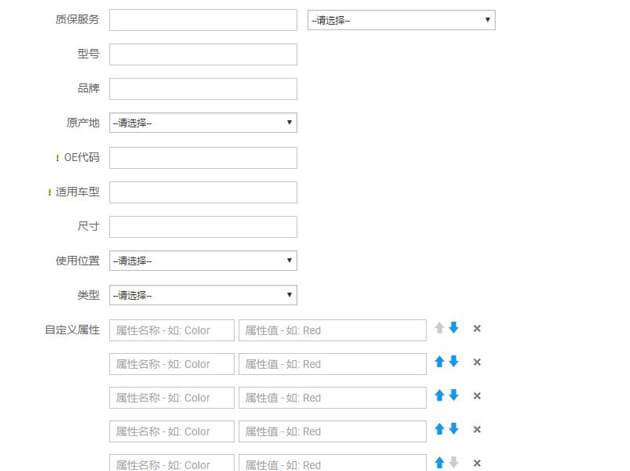Click into the 品牌 input box
The height and width of the screenshot is (471, 630).
pyautogui.click(x=203, y=89)
